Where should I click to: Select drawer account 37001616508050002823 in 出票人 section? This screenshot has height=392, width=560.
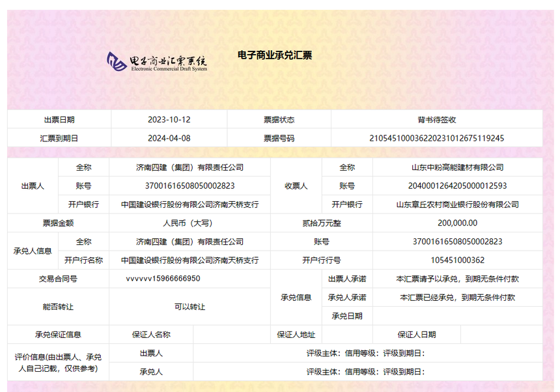(189, 186)
